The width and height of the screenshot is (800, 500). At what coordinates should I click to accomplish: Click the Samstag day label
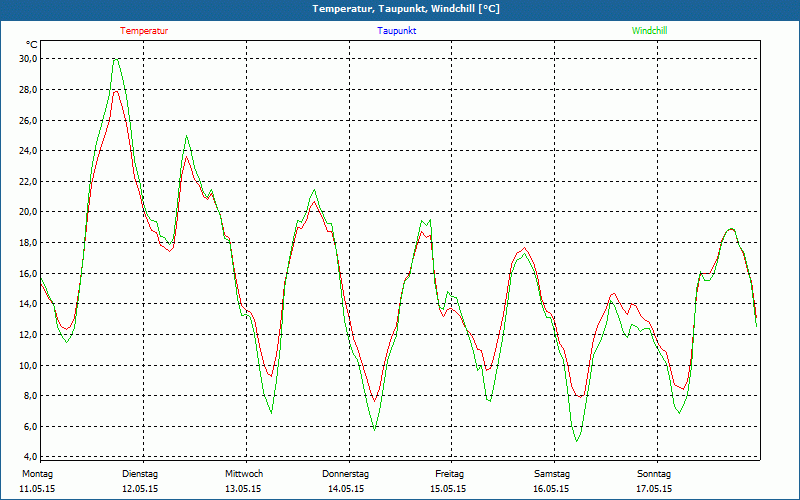[x=552, y=474]
